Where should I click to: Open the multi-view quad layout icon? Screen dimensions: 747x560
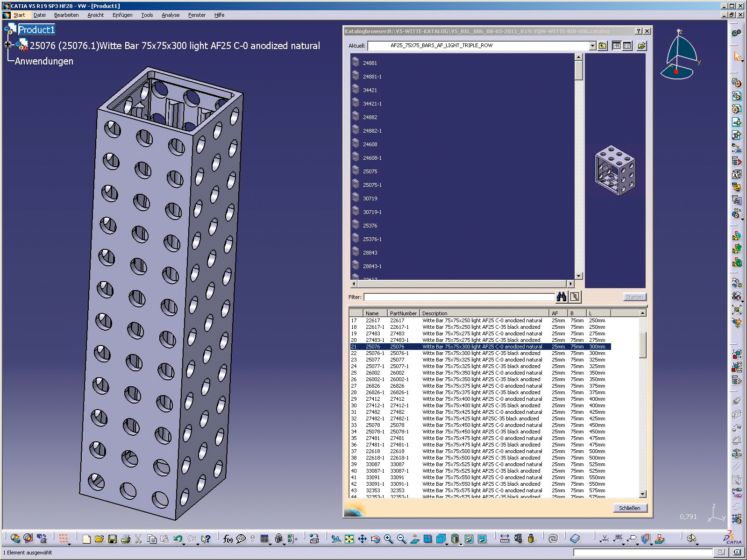pyautogui.click(x=427, y=539)
